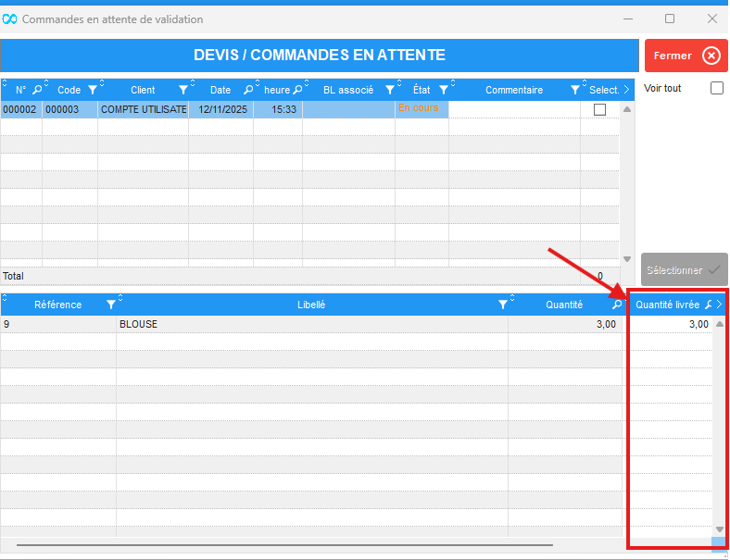Click the heure column search magnifier

tap(297, 90)
